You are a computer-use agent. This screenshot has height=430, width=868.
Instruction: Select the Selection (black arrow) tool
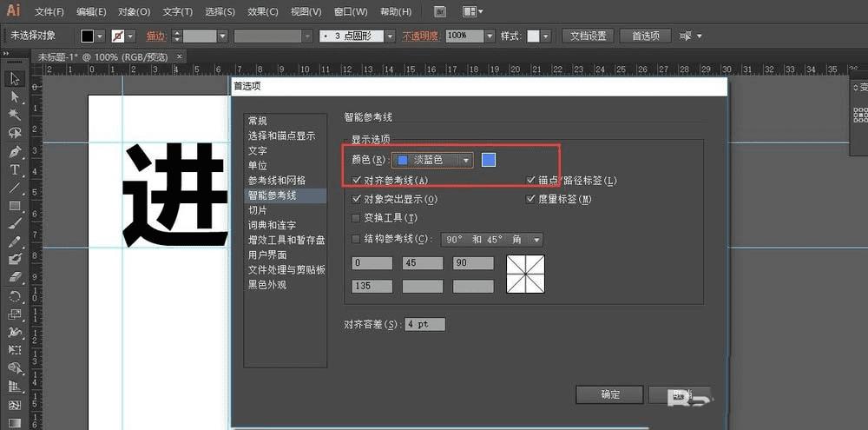point(15,79)
